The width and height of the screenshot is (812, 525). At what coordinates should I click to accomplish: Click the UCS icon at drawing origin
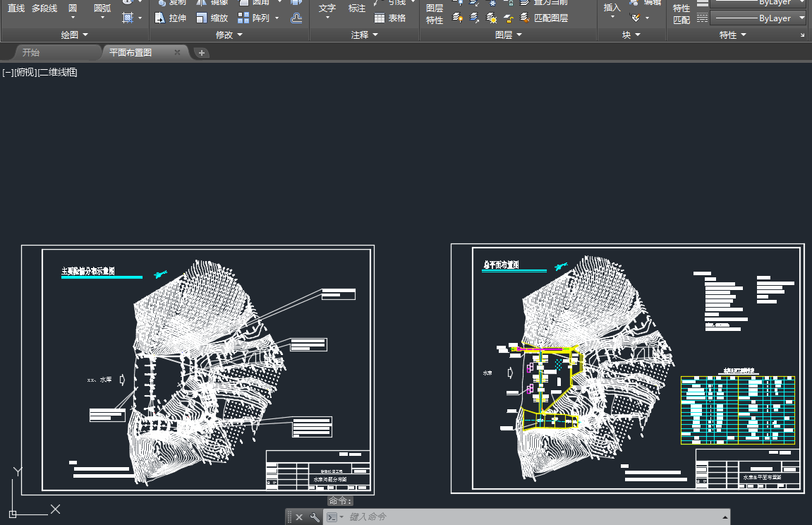tap(13, 513)
